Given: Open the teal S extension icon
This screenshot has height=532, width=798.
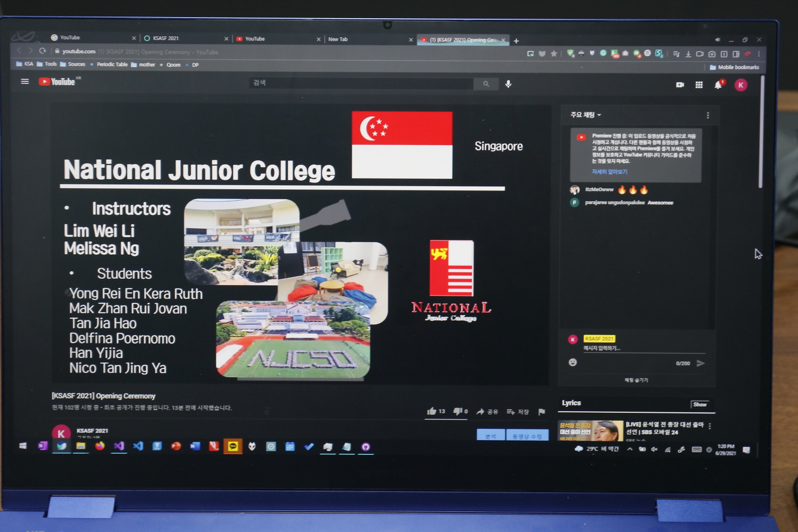Looking at the screenshot, I should pos(659,53).
